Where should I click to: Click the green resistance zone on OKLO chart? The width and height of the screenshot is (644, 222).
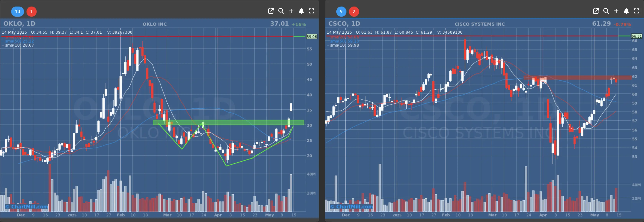pyautogui.click(x=228, y=122)
